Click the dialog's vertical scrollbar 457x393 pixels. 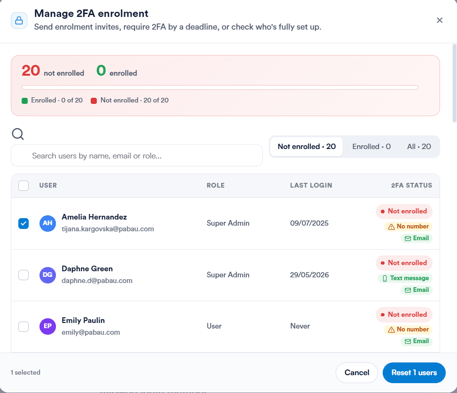point(454,83)
